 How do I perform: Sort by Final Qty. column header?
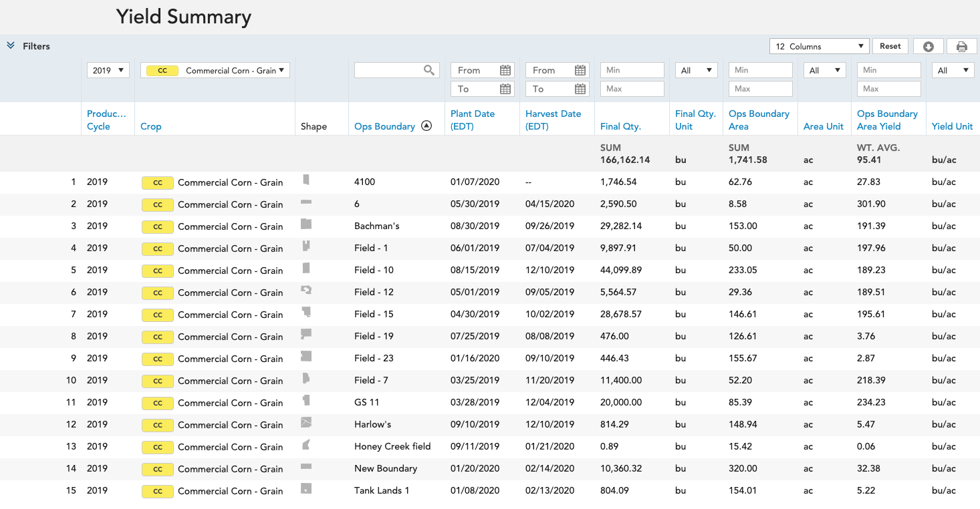click(x=620, y=126)
